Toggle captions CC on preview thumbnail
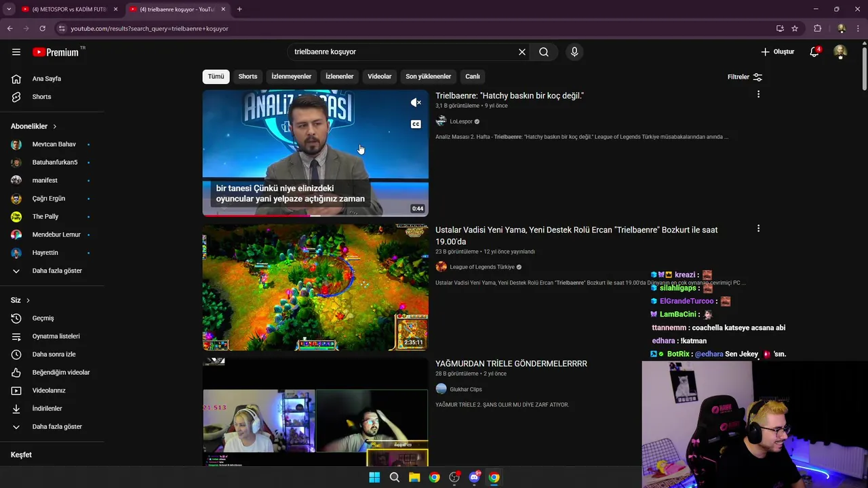868x488 pixels. tap(416, 124)
